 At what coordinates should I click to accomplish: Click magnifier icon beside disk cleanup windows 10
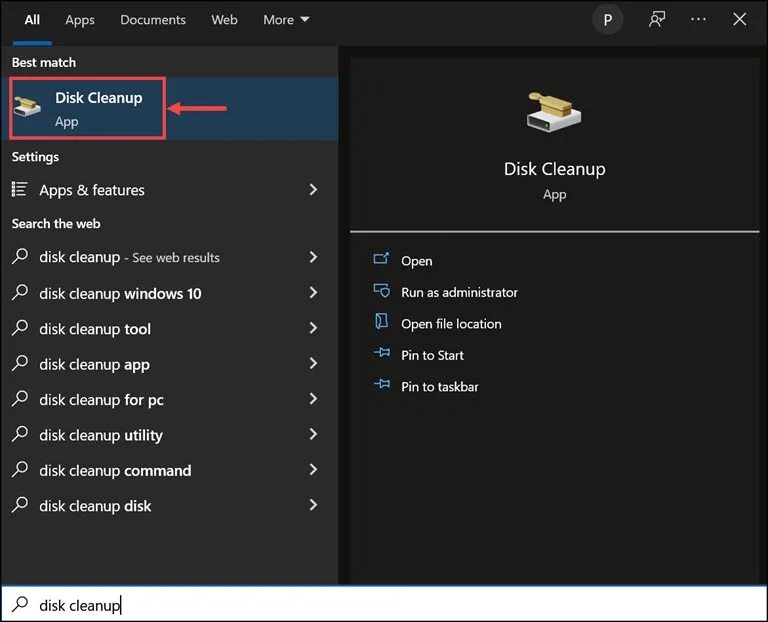click(x=20, y=292)
